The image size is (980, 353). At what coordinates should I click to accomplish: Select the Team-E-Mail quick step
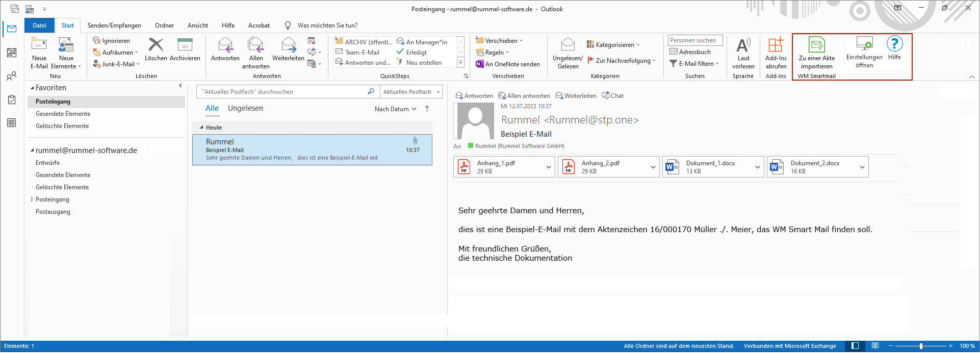coord(357,52)
